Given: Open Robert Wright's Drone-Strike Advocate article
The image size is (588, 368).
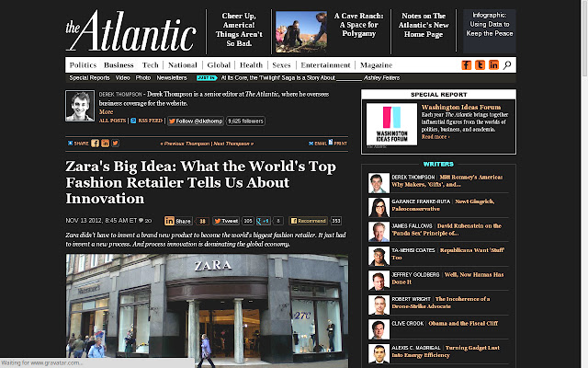Looking at the screenshot, I should pos(441,303).
